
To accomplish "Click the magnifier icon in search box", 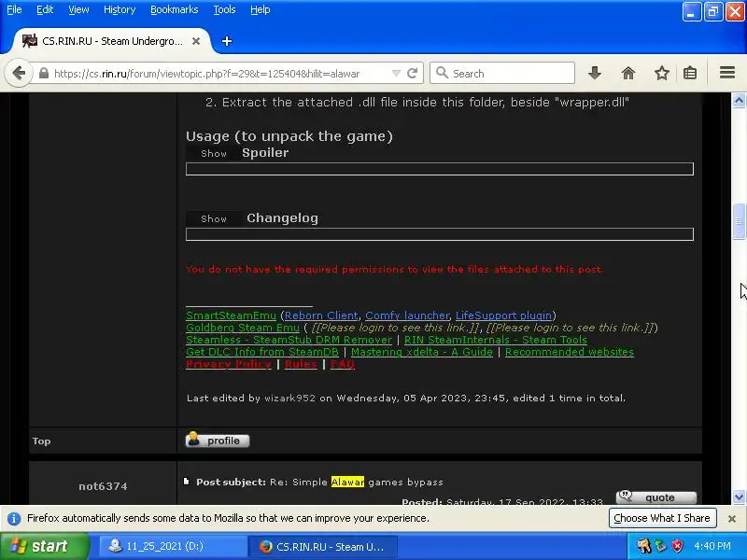I will click(x=442, y=73).
